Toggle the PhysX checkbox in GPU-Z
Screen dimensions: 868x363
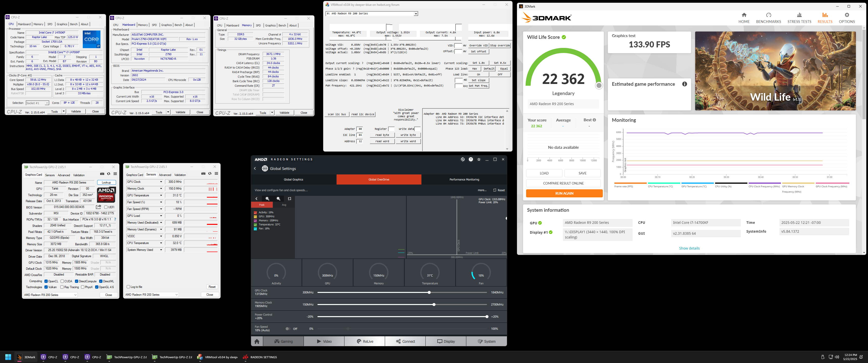[x=83, y=287]
